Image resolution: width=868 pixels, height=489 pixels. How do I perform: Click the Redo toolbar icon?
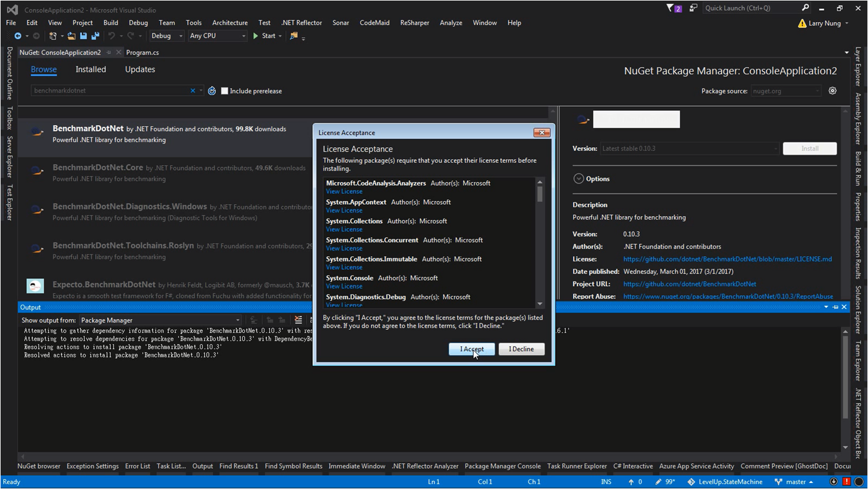pos(130,36)
